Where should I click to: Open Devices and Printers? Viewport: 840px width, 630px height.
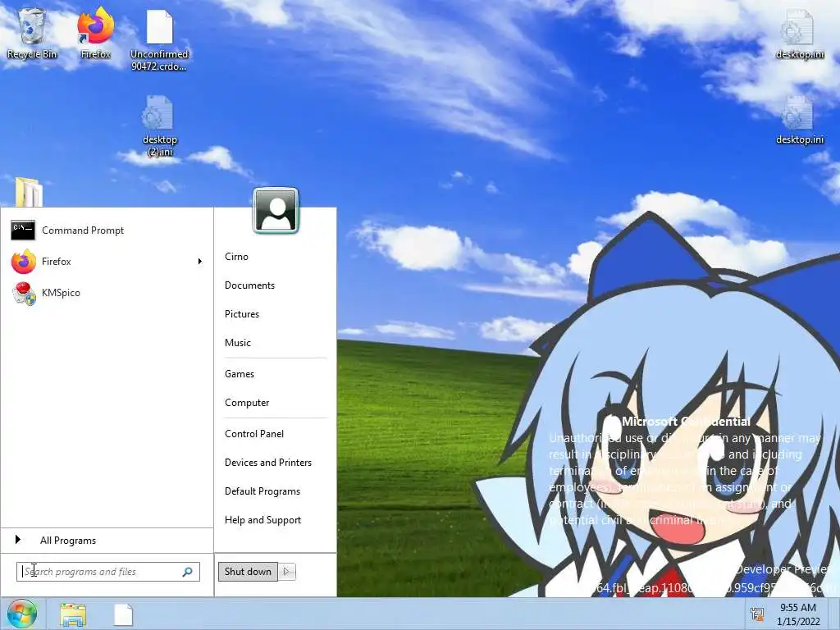tap(268, 463)
